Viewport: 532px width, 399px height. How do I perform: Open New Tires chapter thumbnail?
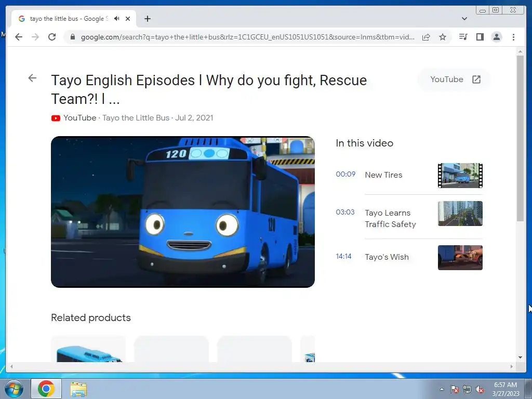[x=460, y=176]
